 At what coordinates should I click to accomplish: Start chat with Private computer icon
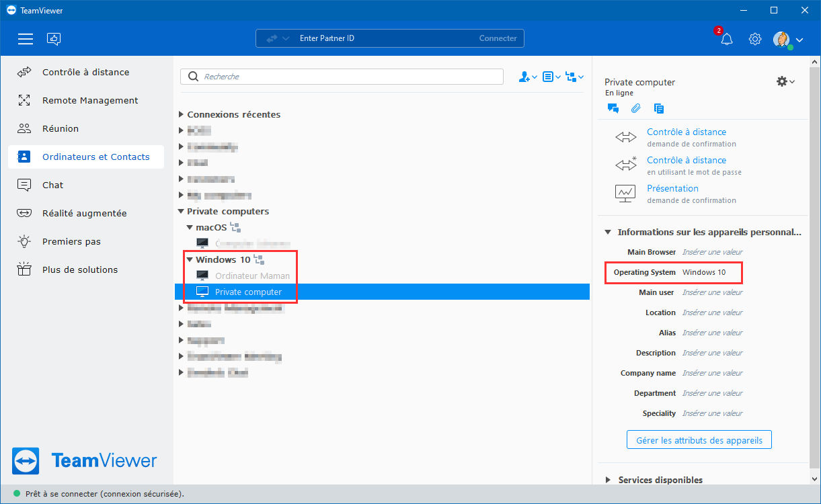coord(613,108)
